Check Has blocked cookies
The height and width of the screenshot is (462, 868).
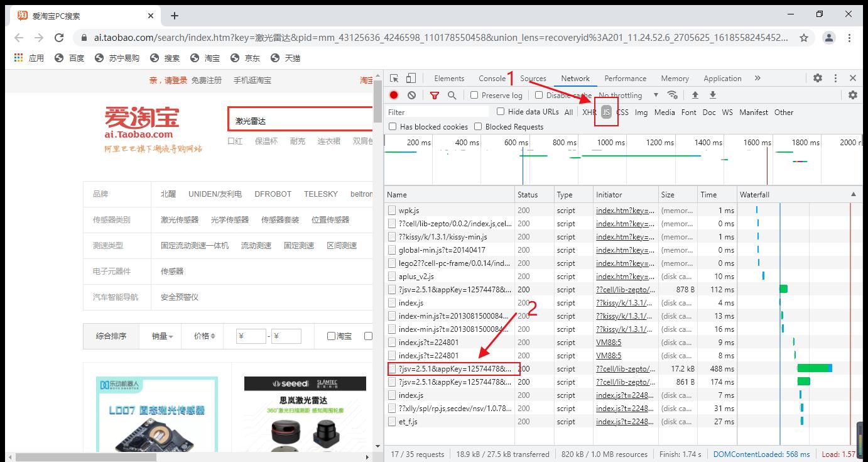[x=393, y=127]
